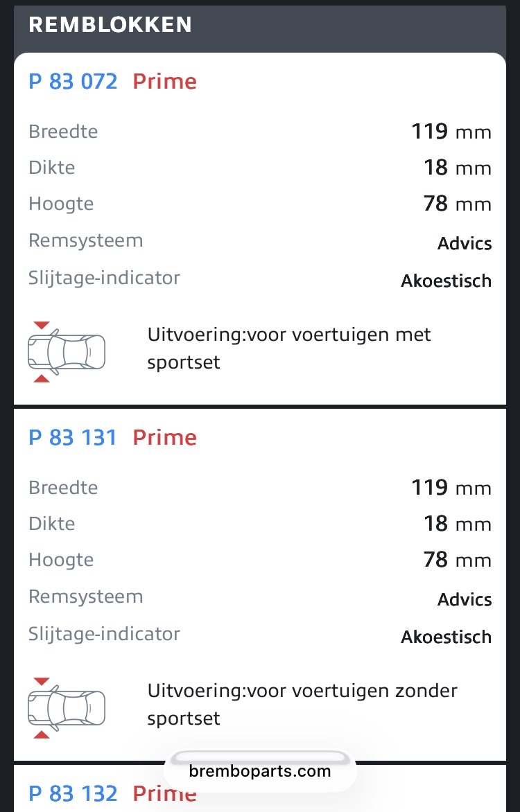The height and width of the screenshot is (812, 520).
Task: Tap the bremboparts.com address pill
Action: pos(260,770)
